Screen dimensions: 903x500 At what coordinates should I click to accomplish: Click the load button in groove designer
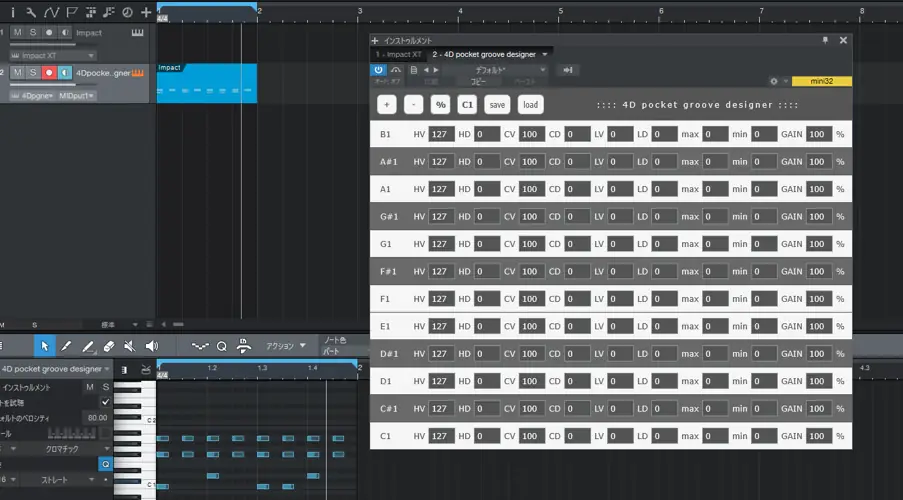pos(530,105)
